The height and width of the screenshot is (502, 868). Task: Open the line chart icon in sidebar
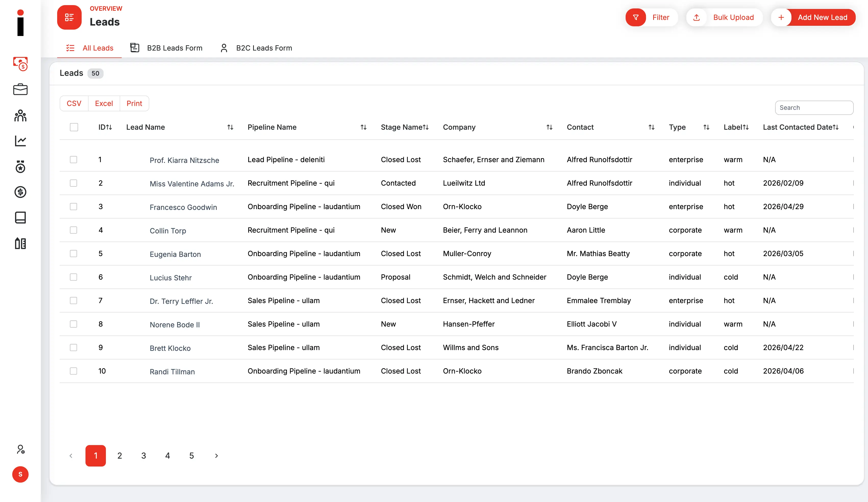pyautogui.click(x=20, y=141)
